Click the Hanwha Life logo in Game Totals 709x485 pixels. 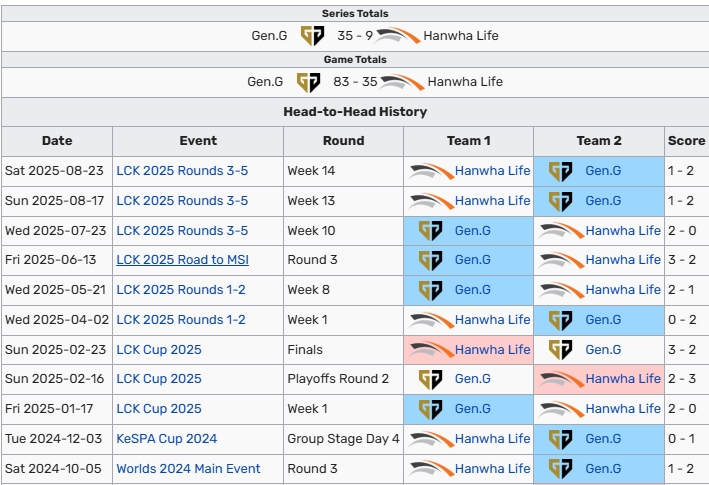[x=402, y=82]
